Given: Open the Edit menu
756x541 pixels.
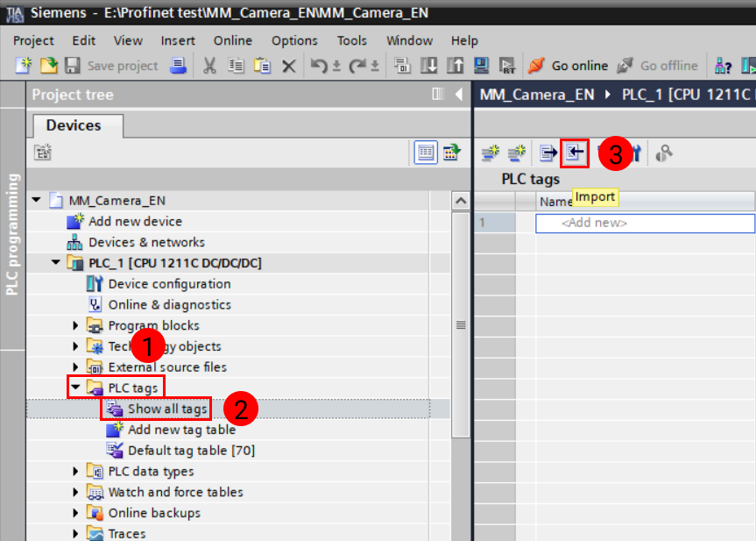Looking at the screenshot, I should pyautogui.click(x=84, y=40).
